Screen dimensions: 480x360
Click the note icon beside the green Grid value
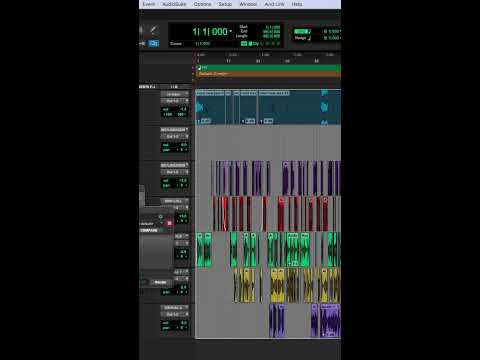click(310, 31)
